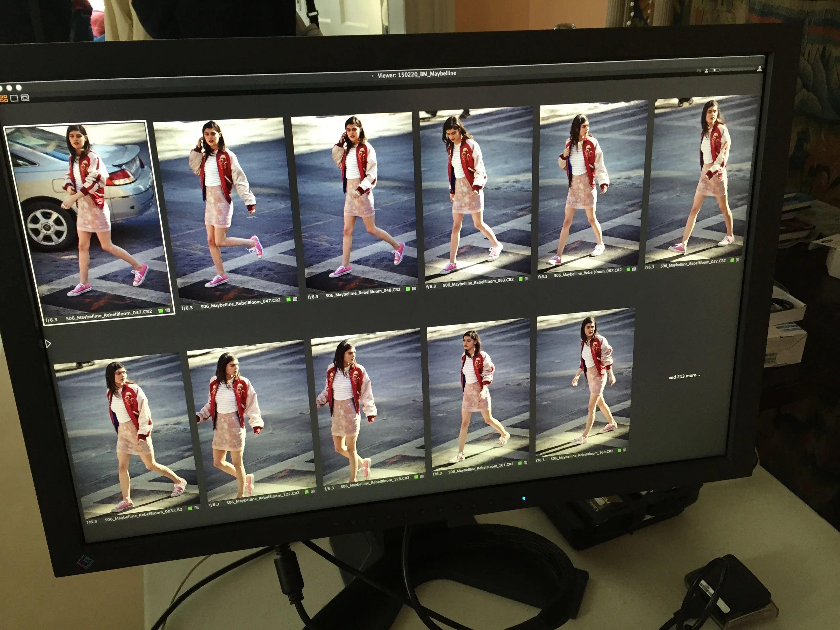Screen dimensions: 840x630
Task: Click green color tag on RebelBloom_168
Action: (619, 451)
